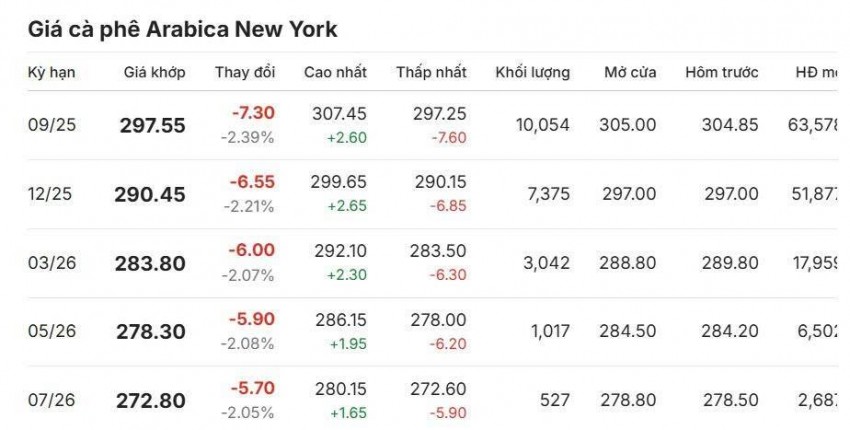The width and height of the screenshot is (850, 430).
Task: Sort by the "Thấp nhất" column header
Action: 431,73
